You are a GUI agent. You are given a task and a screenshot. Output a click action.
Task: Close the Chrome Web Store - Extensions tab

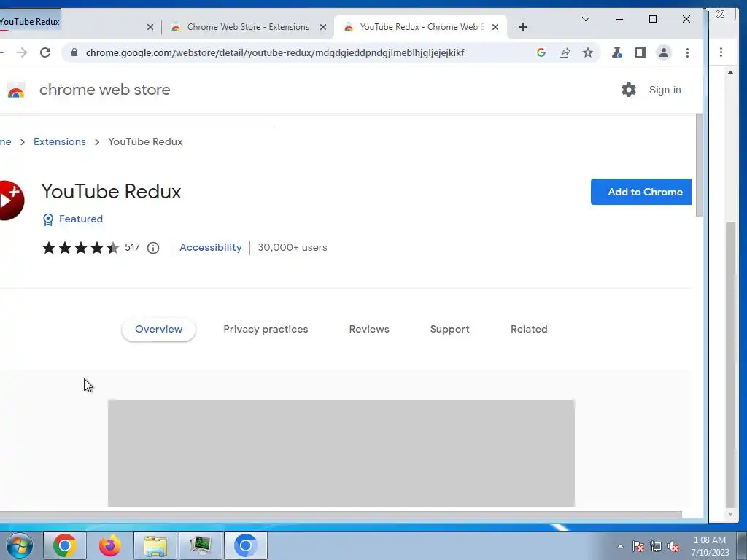tap(323, 27)
